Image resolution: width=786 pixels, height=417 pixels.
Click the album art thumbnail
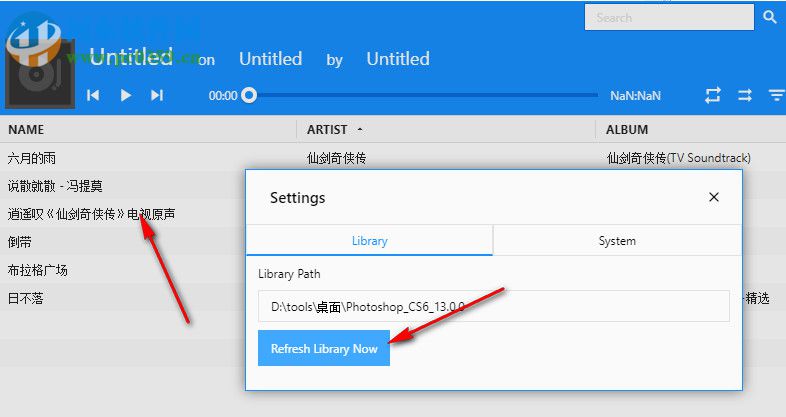point(40,73)
